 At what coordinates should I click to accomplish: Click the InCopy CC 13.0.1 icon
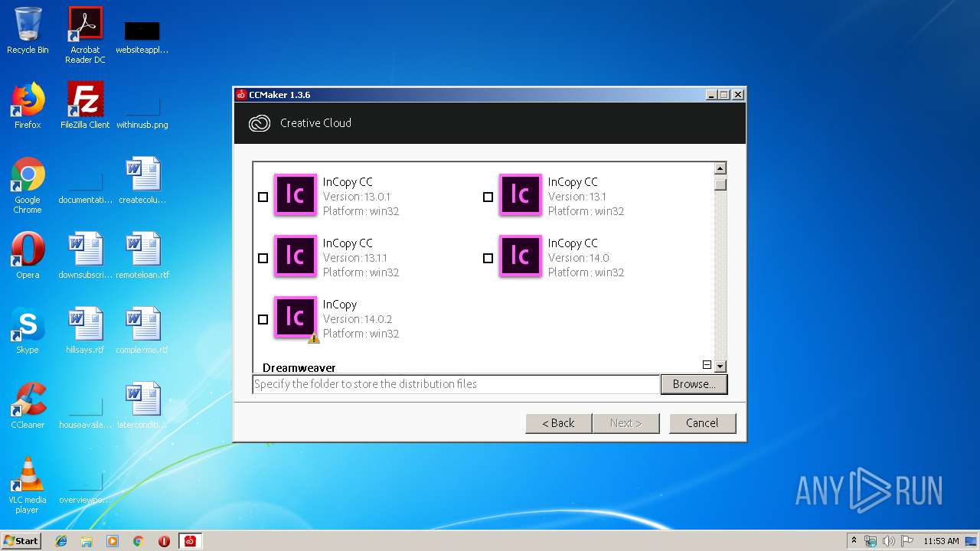[295, 194]
